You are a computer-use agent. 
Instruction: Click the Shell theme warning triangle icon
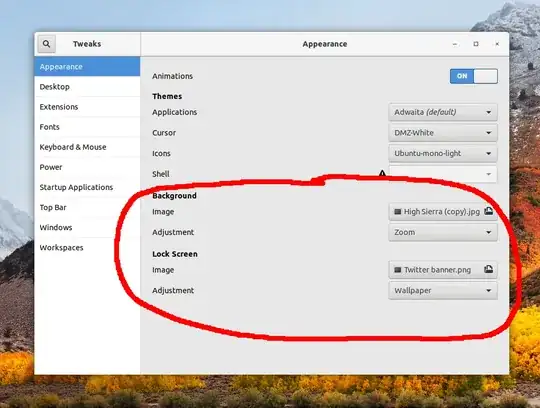[x=382, y=173]
